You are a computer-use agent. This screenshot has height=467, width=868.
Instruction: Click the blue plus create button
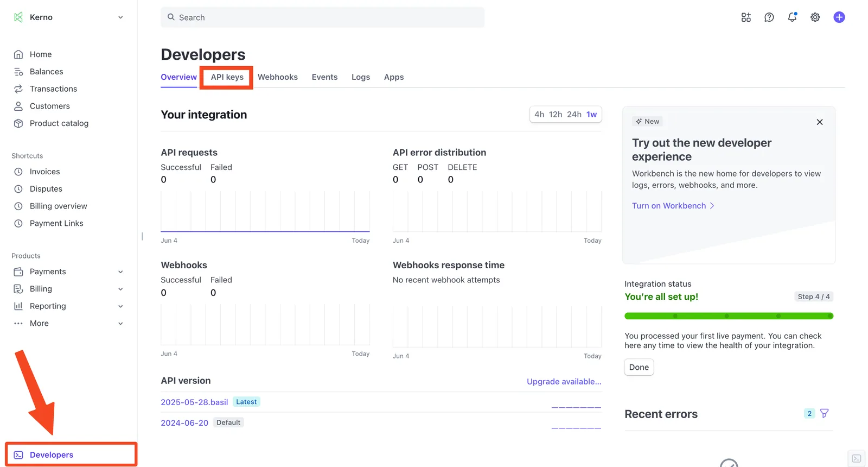pos(839,17)
